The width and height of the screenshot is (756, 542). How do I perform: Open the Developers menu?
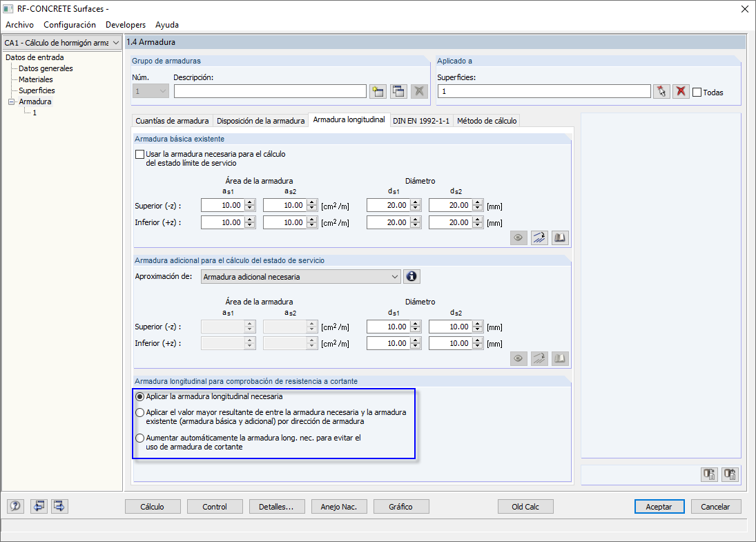point(126,25)
